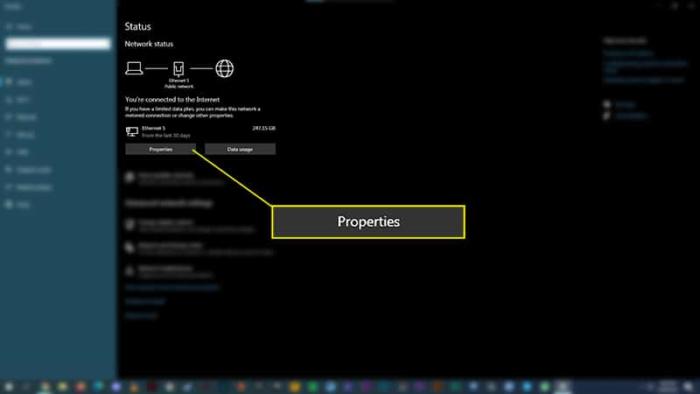Open the Data usage button
This screenshot has height=394, width=700.
(240, 149)
